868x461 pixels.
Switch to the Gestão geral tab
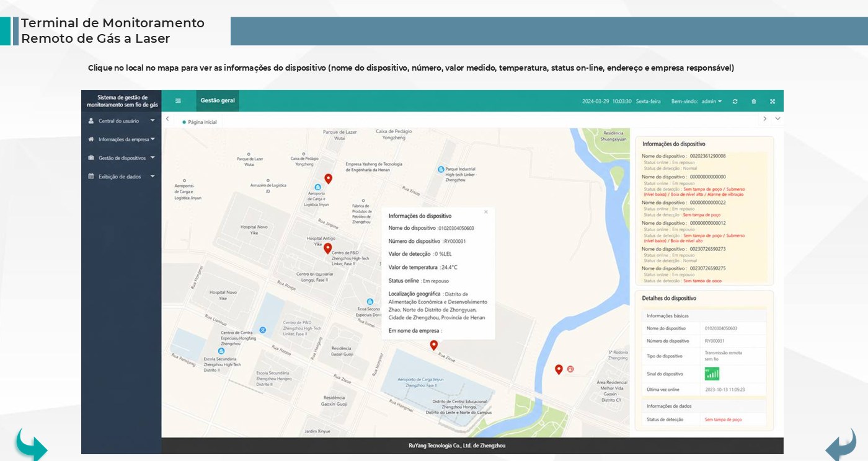218,100
